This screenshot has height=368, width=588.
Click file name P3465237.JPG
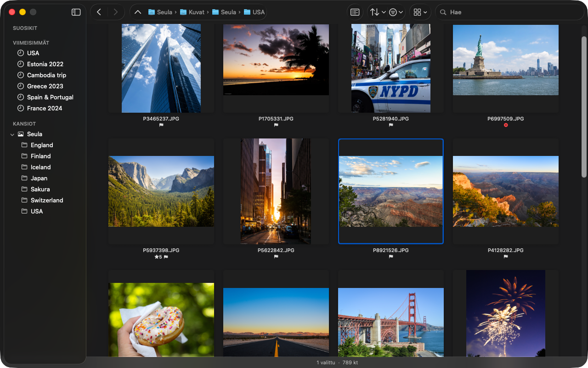[161, 119]
